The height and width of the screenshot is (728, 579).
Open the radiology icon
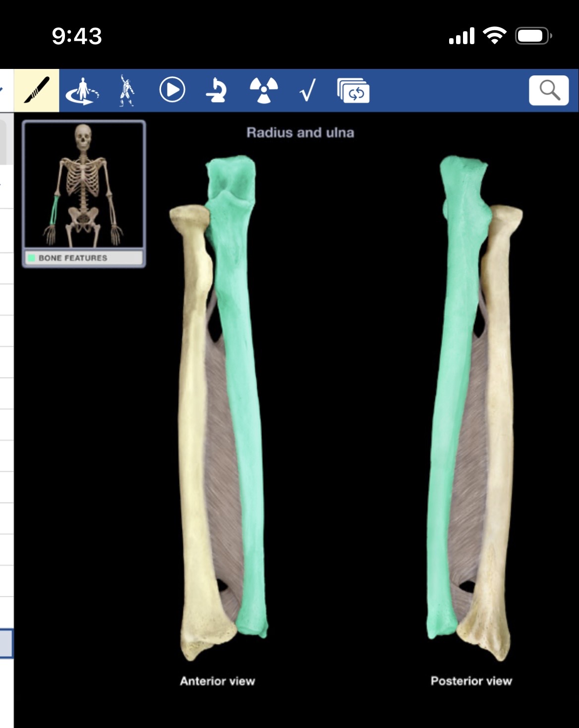tap(264, 90)
